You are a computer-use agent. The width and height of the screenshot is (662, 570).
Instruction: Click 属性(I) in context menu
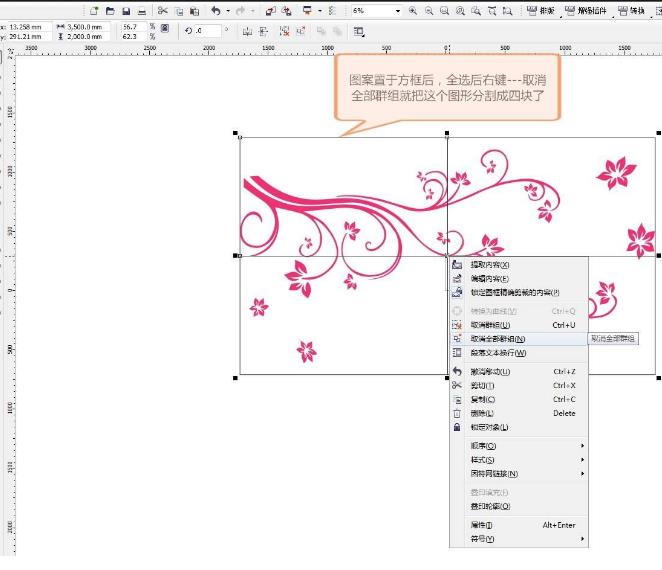coord(482,525)
